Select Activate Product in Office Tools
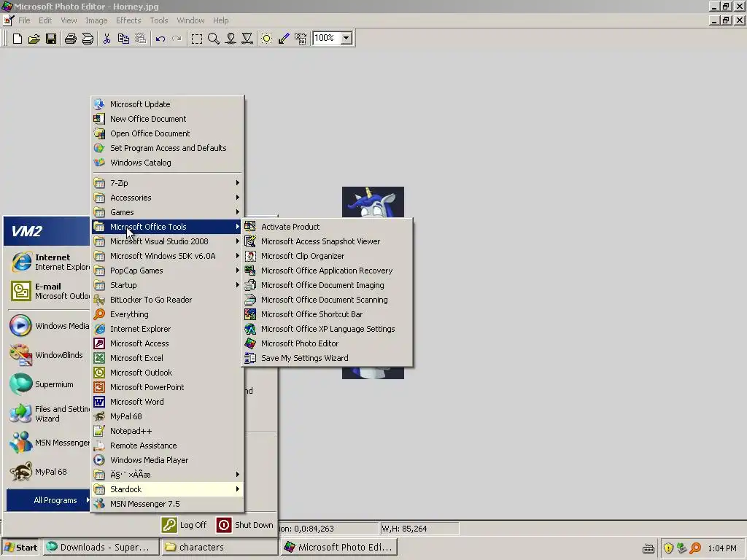 coord(328,227)
